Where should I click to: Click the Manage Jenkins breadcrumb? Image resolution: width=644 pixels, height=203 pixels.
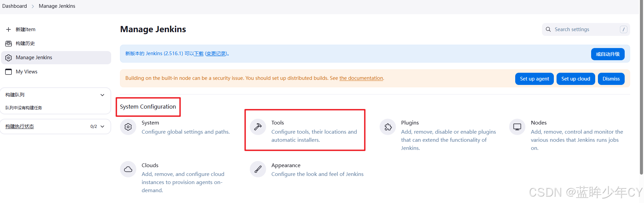[x=57, y=6]
